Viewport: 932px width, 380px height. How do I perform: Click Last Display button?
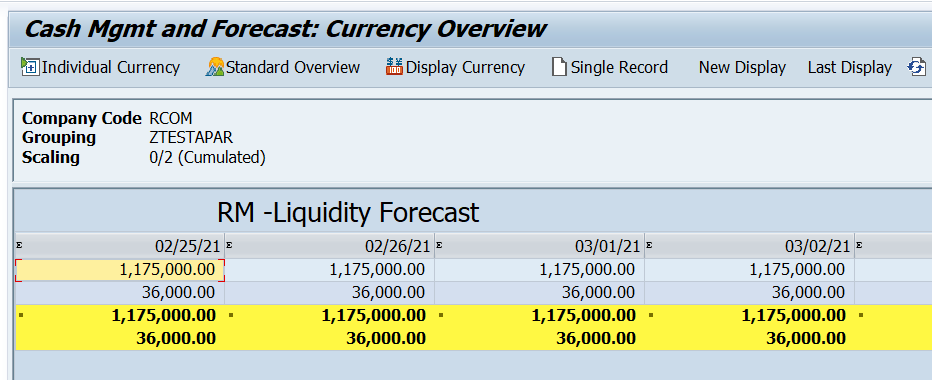pyautogui.click(x=849, y=67)
